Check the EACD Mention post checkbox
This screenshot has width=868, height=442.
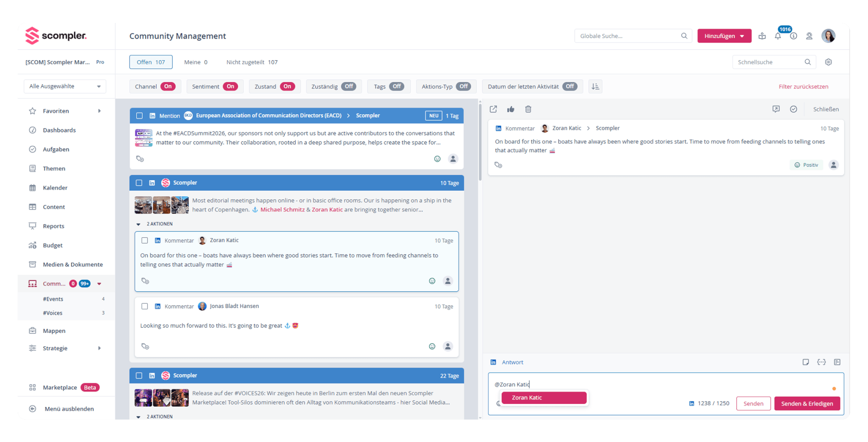pyautogui.click(x=139, y=116)
